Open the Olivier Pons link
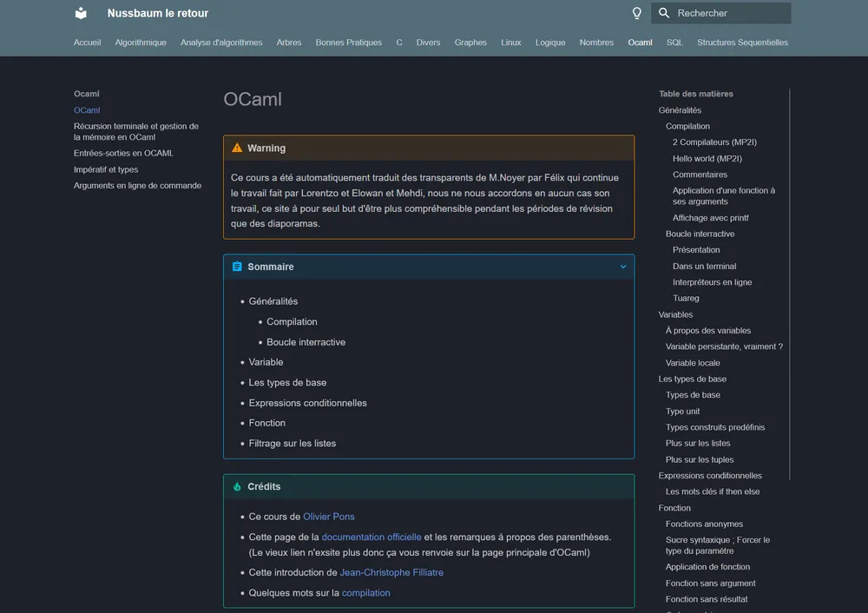Screen dimensions: 868x613 pyautogui.click(x=329, y=517)
